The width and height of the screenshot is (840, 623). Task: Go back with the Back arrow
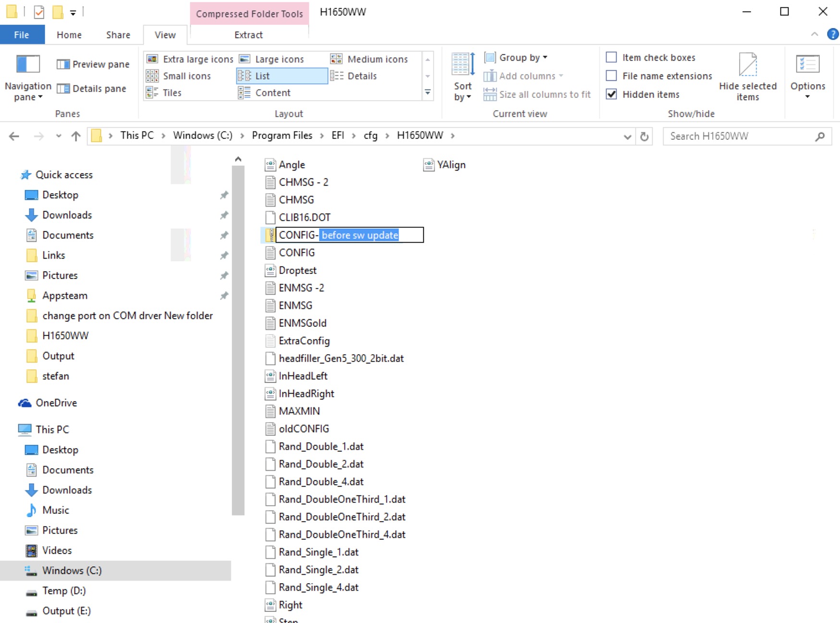(x=14, y=136)
